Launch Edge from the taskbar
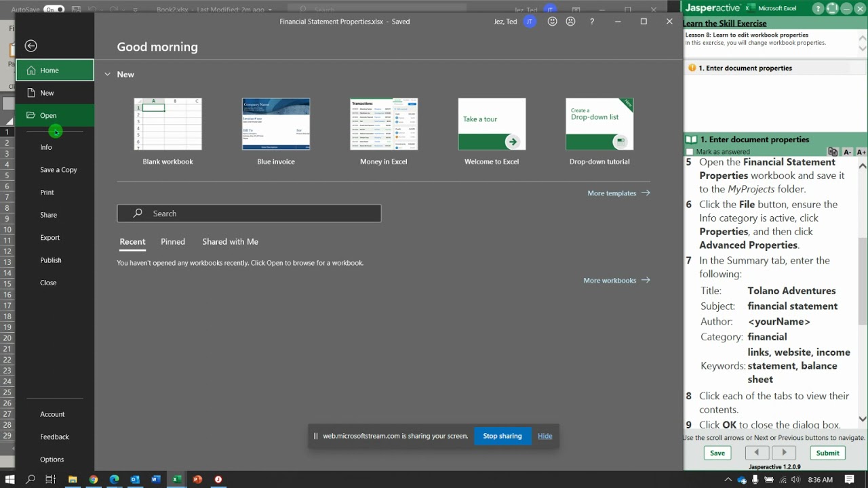The height and width of the screenshot is (488, 868). 114,479
